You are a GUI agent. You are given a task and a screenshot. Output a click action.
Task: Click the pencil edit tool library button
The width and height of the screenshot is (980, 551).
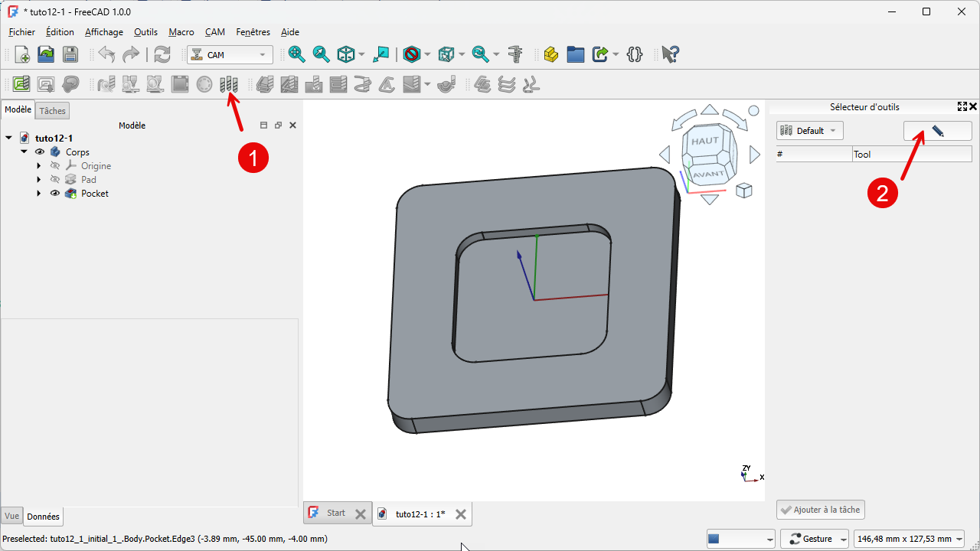click(937, 131)
